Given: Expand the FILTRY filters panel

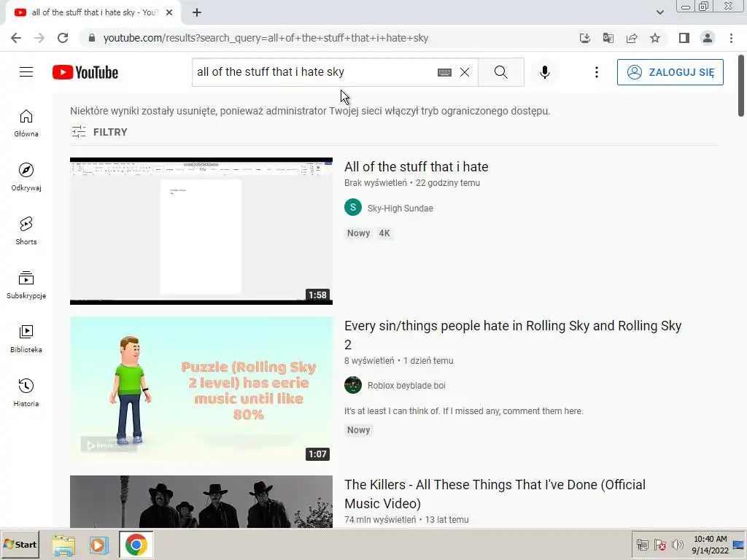Looking at the screenshot, I should [x=99, y=132].
